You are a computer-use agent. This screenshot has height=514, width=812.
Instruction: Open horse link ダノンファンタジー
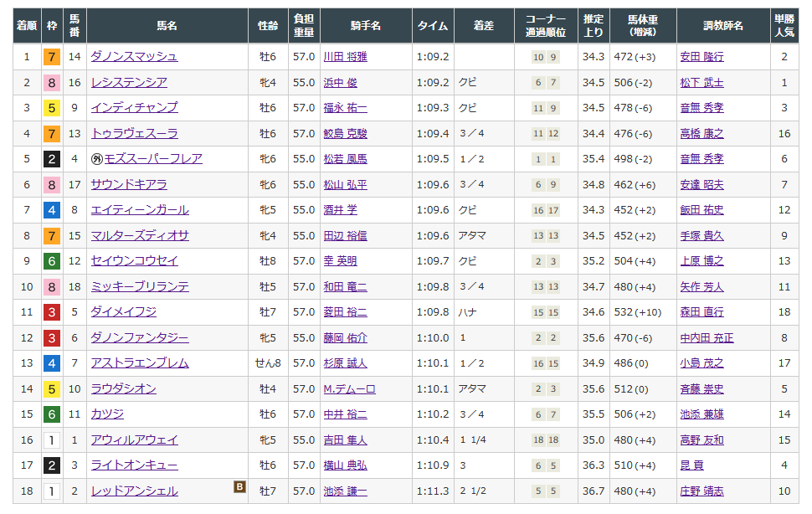click(140, 338)
